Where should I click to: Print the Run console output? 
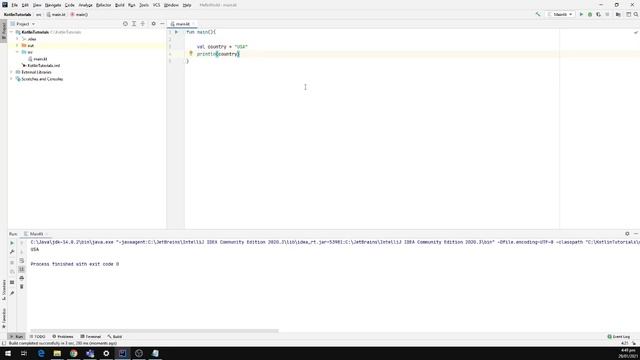22,278
